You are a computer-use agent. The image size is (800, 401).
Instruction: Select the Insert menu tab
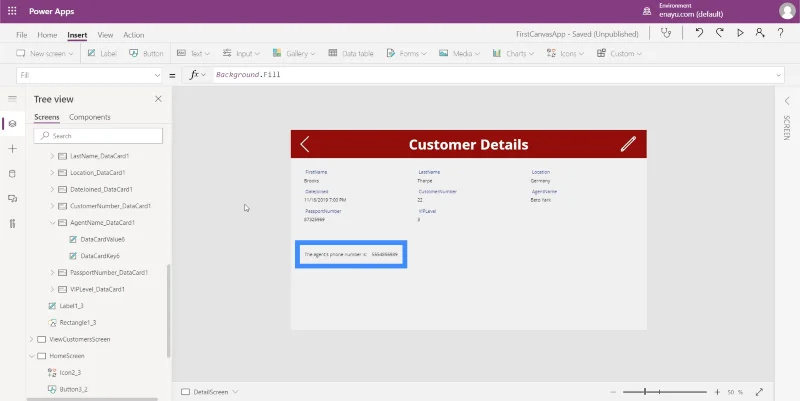pos(77,35)
